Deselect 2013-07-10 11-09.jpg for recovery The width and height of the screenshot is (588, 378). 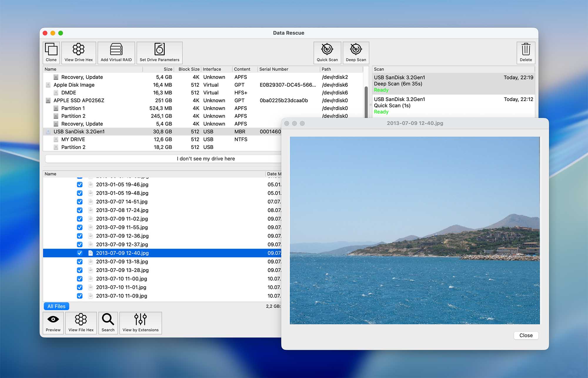pos(80,296)
